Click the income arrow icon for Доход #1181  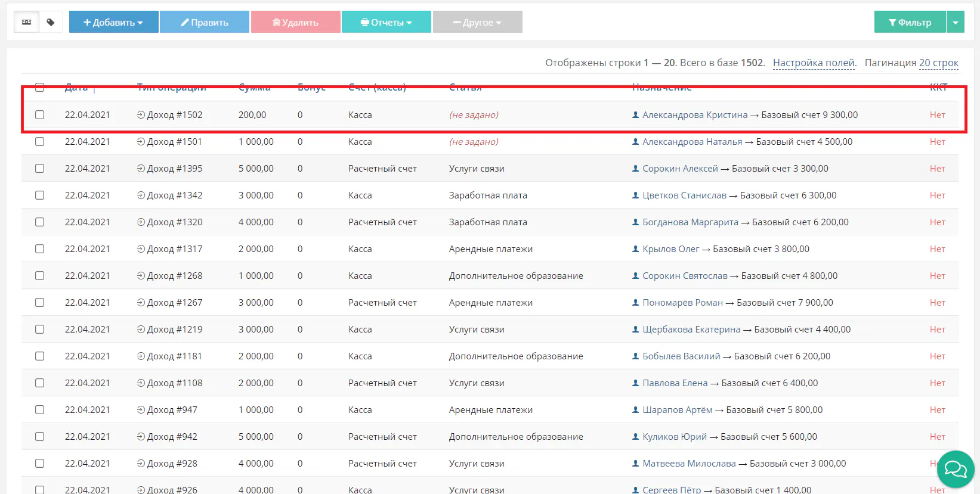(x=141, y=356)
